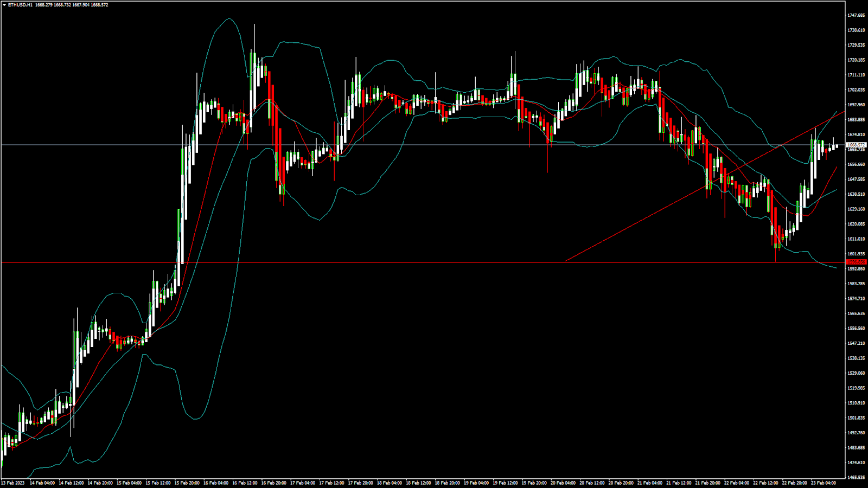Click the 1465.535 price scale label
The height and width of the screenshot is (488, 868).
coord(856,478)
